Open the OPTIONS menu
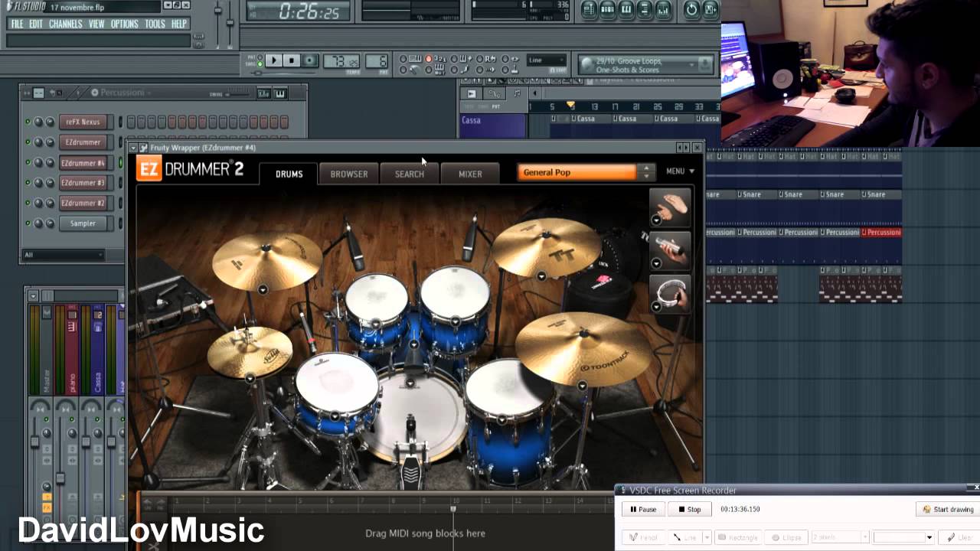This screenshot has width=980, height=551. point(125,24)
